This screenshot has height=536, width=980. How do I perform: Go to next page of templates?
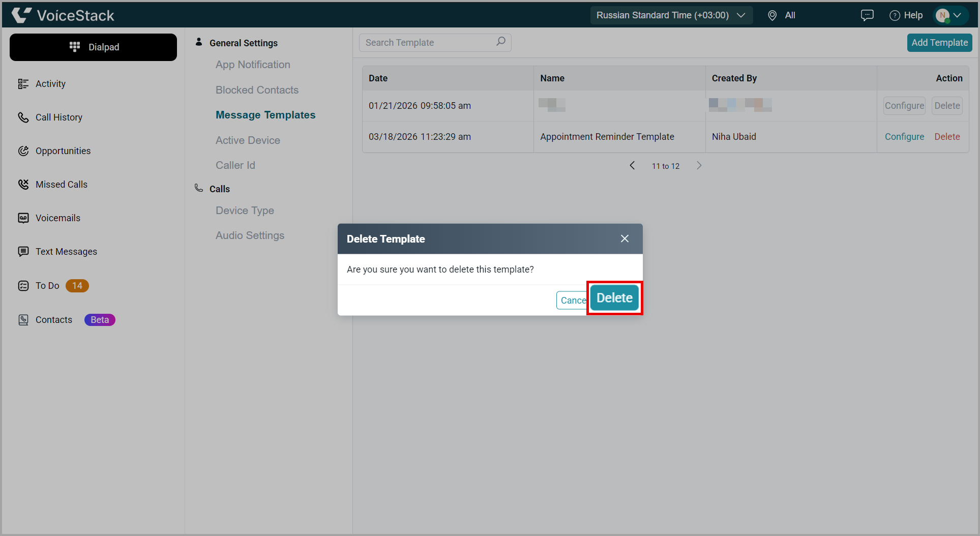[699, 166]
